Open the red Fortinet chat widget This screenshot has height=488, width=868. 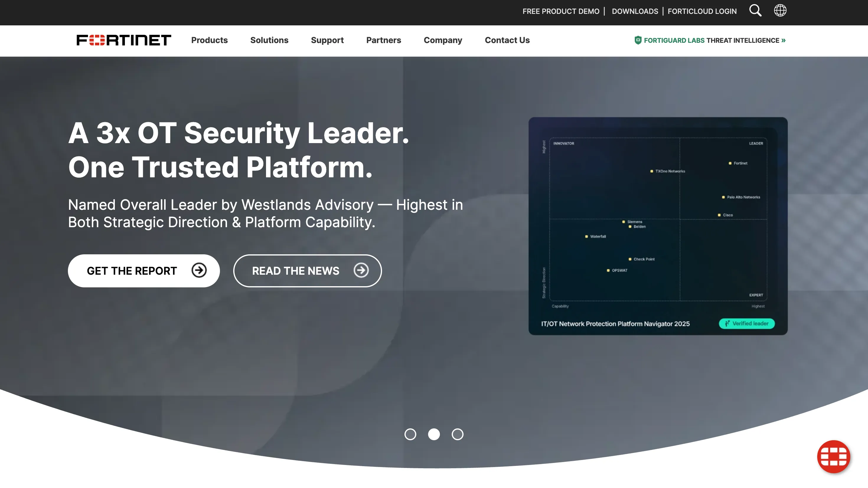(x=833, y=457)
